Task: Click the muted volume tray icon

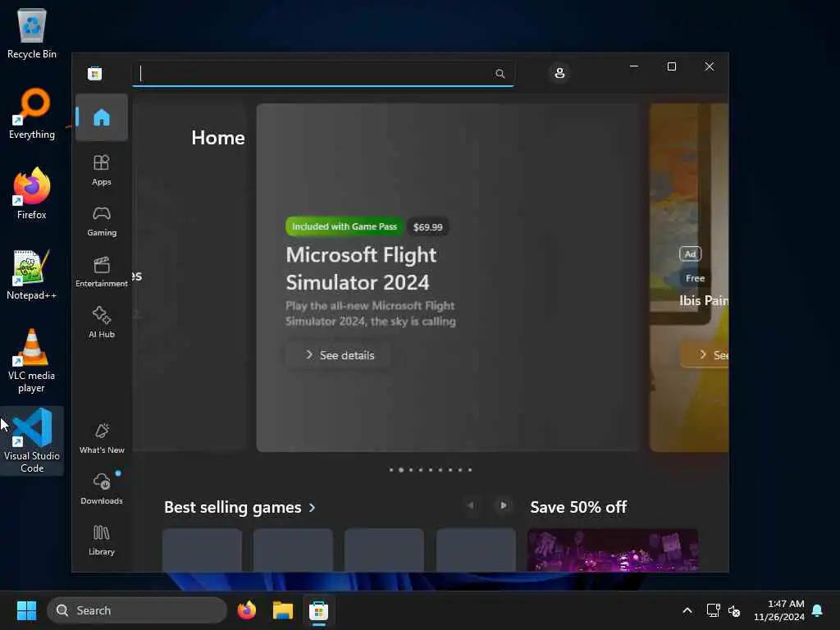Action: (x=734, y=610)
